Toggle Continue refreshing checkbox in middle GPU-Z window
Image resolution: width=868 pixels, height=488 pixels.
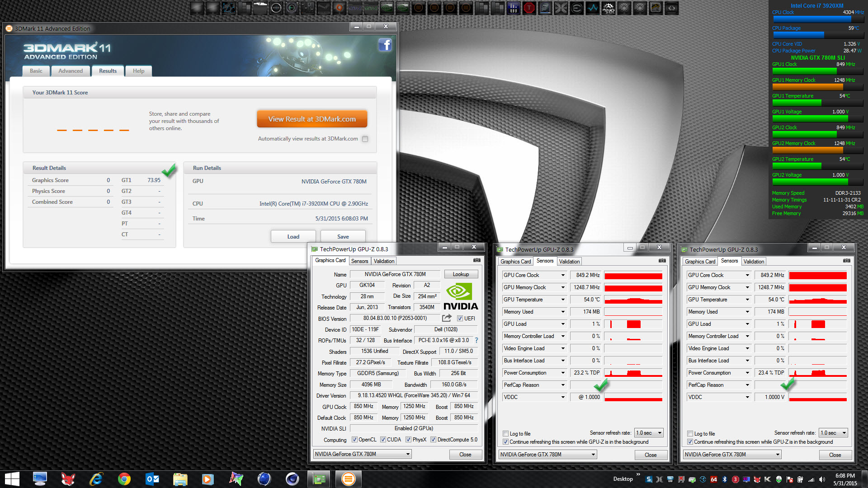pos(506,442)
